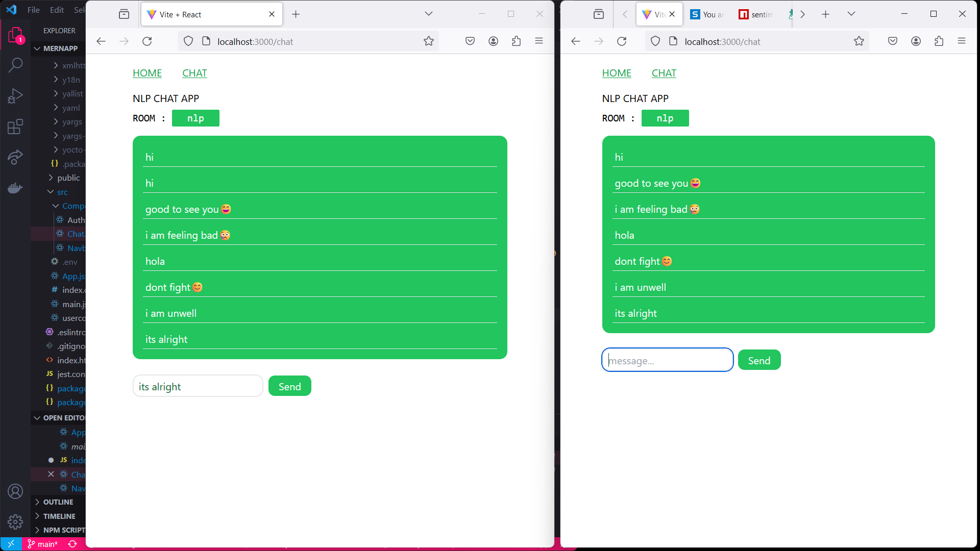Click the Send button in left window
980x551 pixels.
pyautogui.click(x=289, y=386)
